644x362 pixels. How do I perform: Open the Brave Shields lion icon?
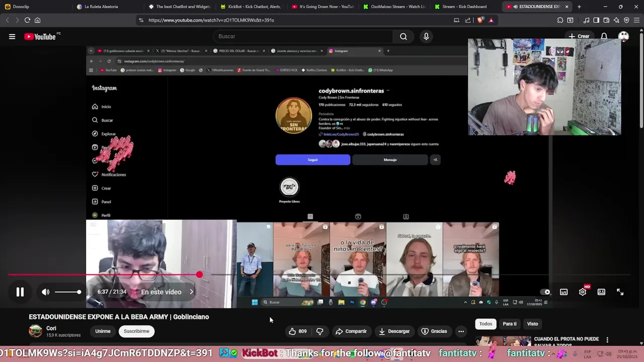coord(481,20)
